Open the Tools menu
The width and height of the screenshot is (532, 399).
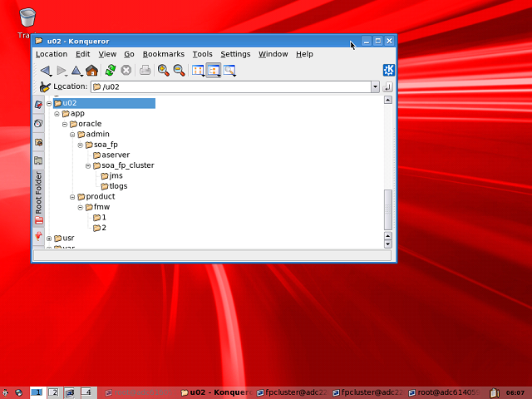[203, 54]
